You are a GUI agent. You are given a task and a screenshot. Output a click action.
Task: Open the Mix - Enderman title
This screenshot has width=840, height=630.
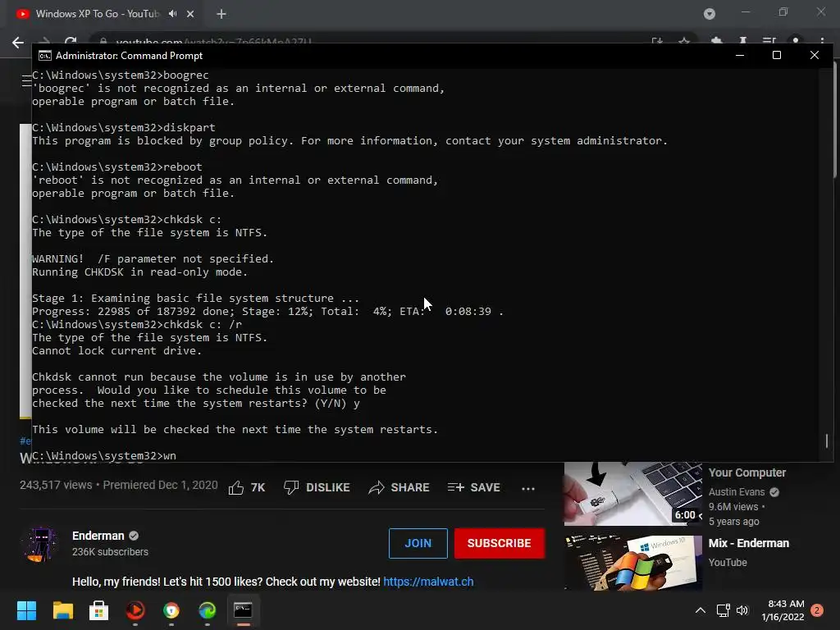pyautogui.click(x=748, y=543)
